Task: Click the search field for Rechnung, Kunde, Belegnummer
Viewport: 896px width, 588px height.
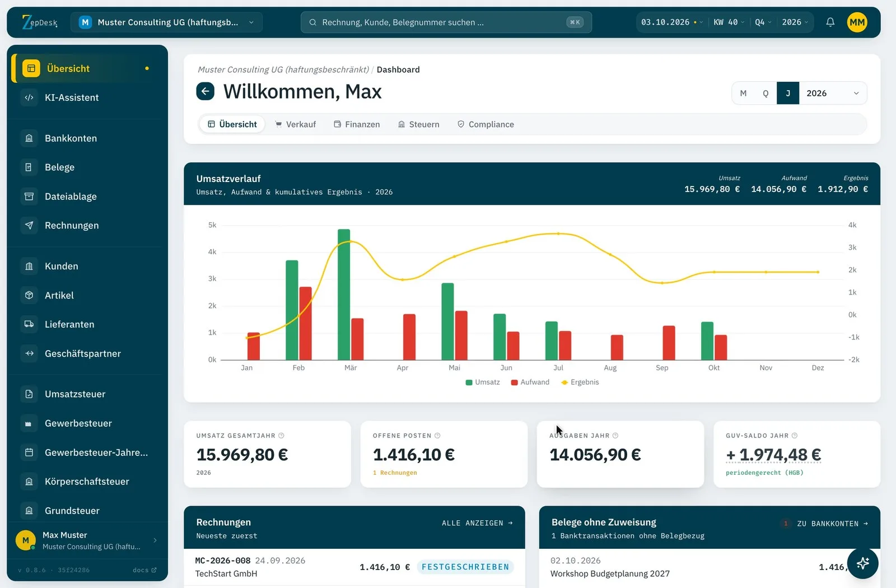Action: [446, 22]
